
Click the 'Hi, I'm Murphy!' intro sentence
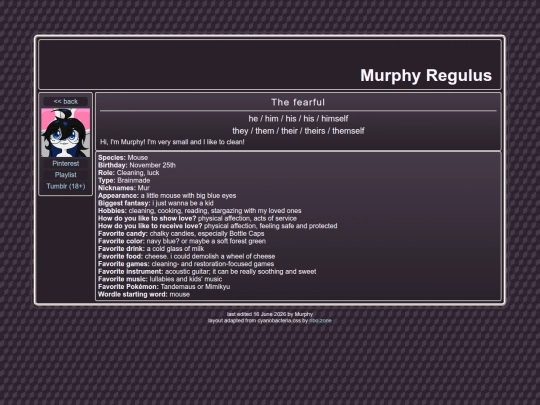172,142
